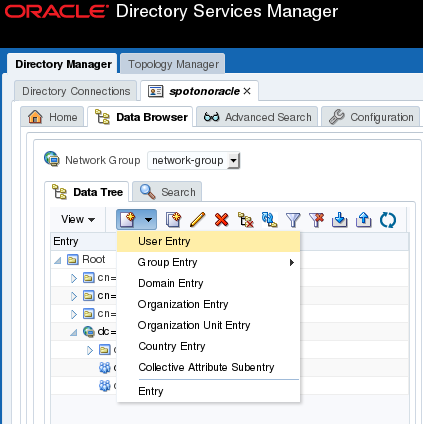
Task: Click the magnifier icon on Search tab
Action: (148, 192)
